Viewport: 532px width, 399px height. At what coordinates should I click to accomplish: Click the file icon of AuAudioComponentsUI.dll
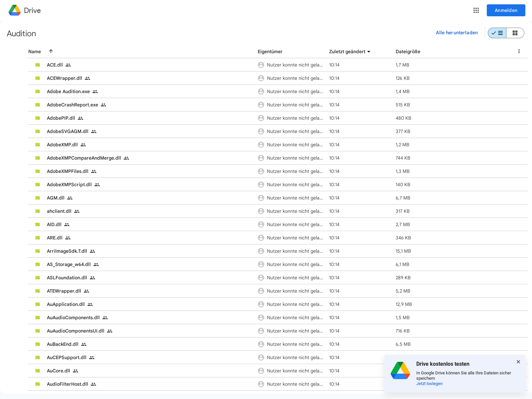tap(38, 331)
